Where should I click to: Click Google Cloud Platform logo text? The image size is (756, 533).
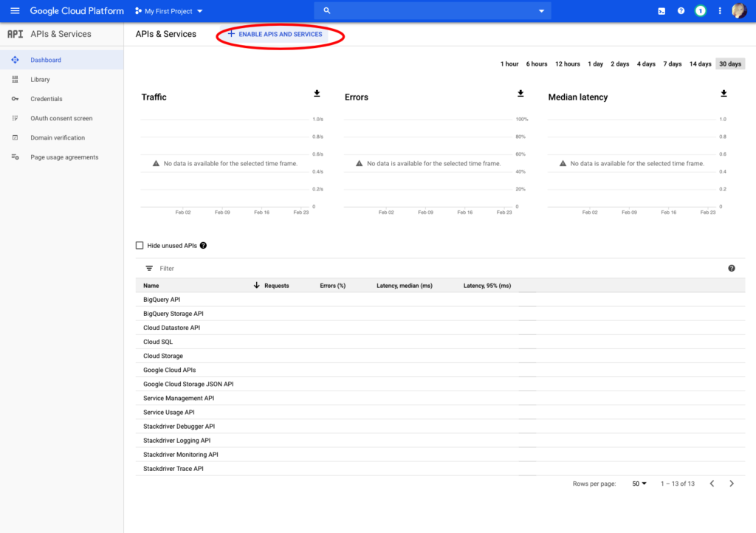click(x=77, y=10)
